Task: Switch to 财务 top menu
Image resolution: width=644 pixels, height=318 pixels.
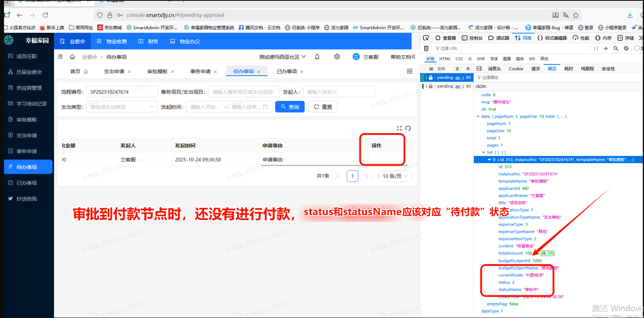Action: tap(148, 41)
